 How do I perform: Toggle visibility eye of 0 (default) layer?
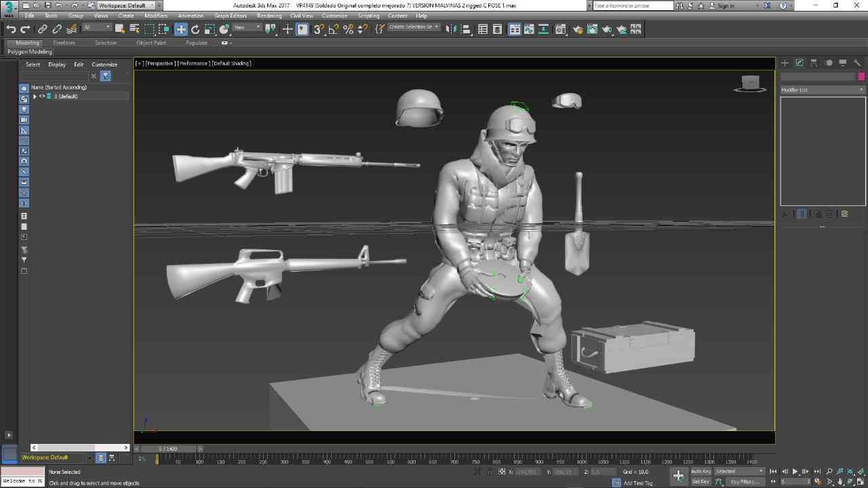point(42,96)
